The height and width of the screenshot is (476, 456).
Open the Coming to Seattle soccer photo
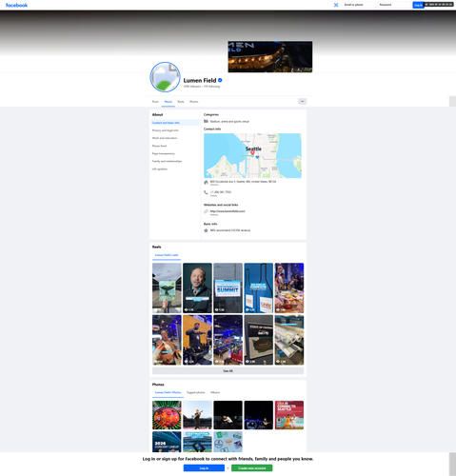click(289, 415)
